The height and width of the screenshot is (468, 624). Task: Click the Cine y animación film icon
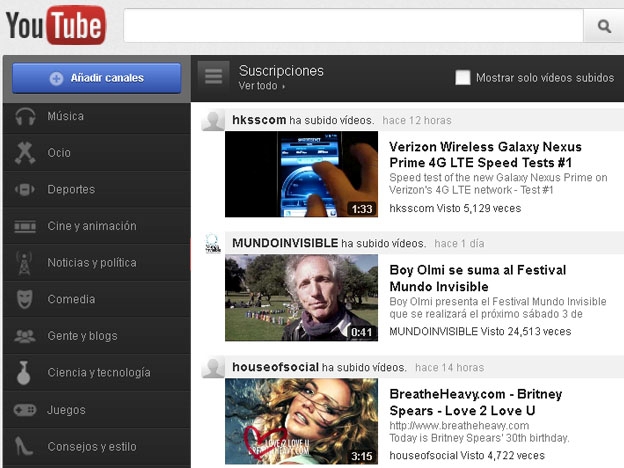coord(25,226)
